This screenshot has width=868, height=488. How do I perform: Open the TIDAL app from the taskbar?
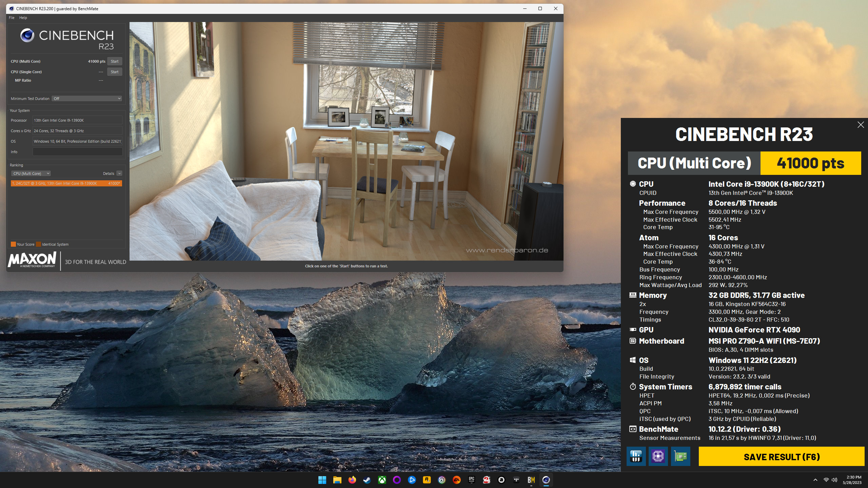(x=516, y=480)
